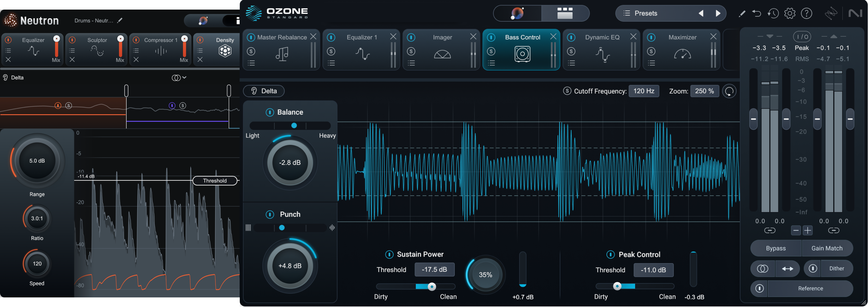This screenshot has height=307, width=868.
Task: Enable Delta listening in Ozone
Action: [x=264, y=91]
